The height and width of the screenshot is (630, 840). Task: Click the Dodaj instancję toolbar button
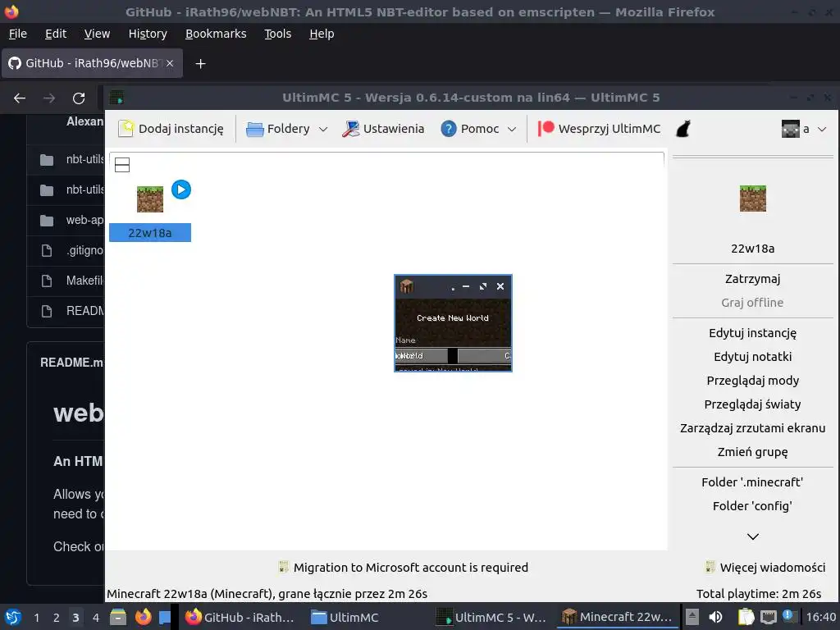pyautogui.click(x=171, y=129)
